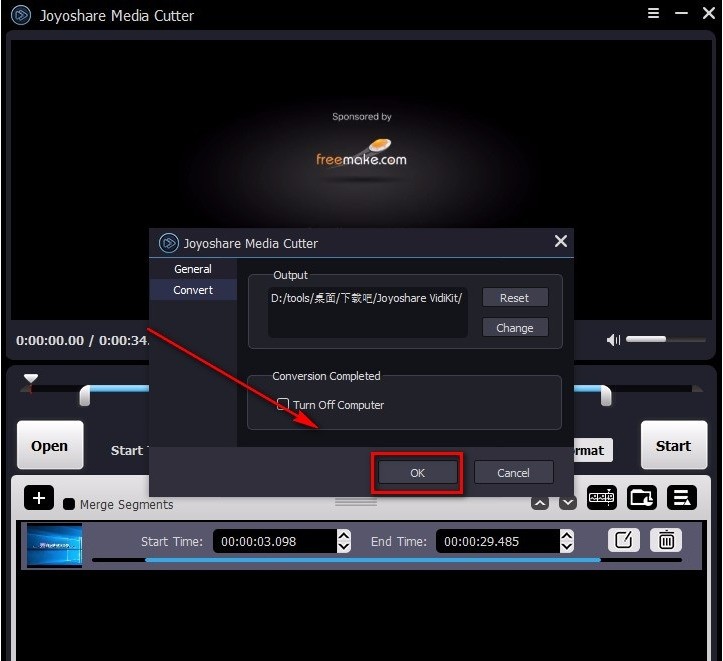Click the End Time field 00:00:29.485
The image size is (723, 661).
click(x=498, y=541)
